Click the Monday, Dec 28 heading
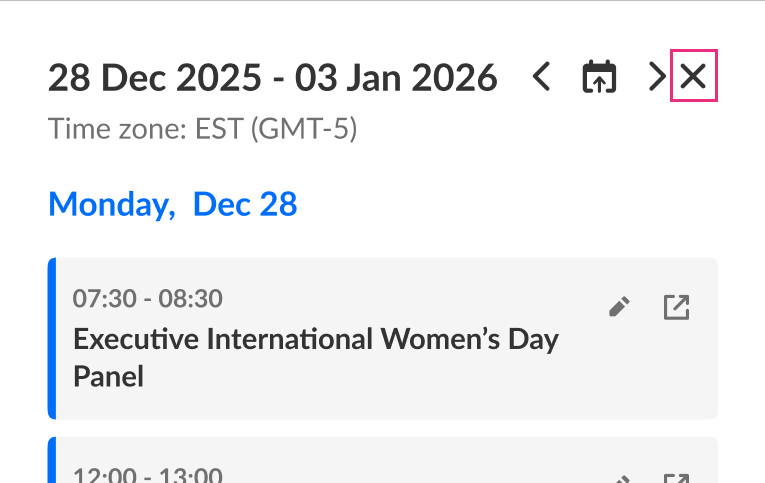The width and height of the screenshot is (765, 483). [172, 204]
